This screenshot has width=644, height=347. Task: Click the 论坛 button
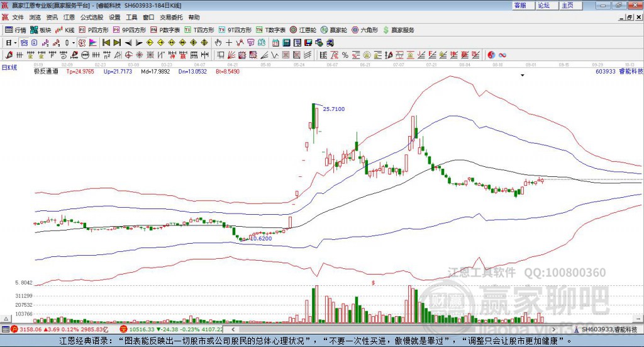point(547,5)
